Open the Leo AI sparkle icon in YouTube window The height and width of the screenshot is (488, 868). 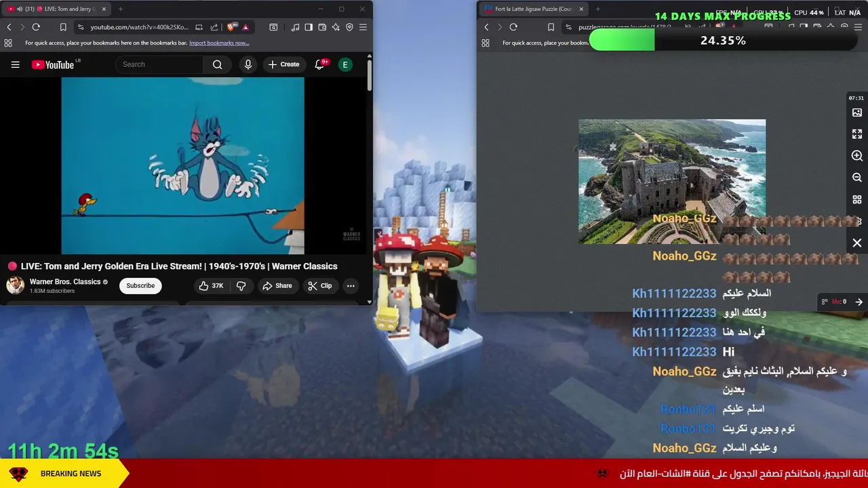click(x=336, y=27)
